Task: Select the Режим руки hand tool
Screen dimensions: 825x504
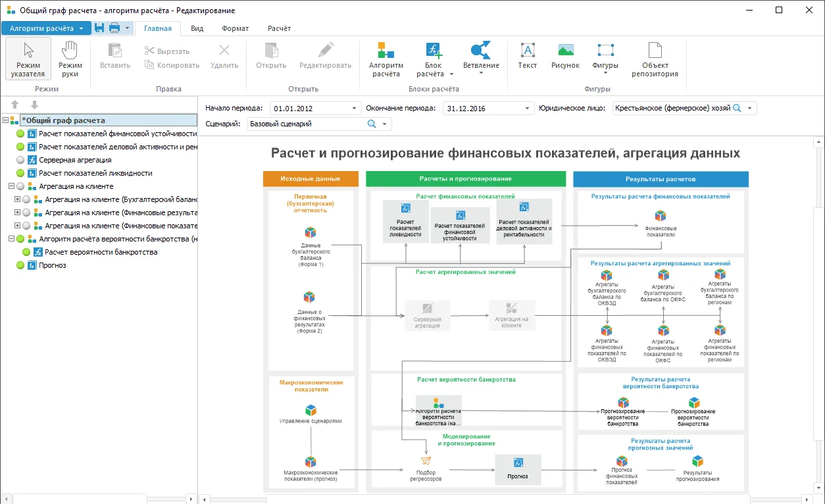Action: [x=70, y=59]
